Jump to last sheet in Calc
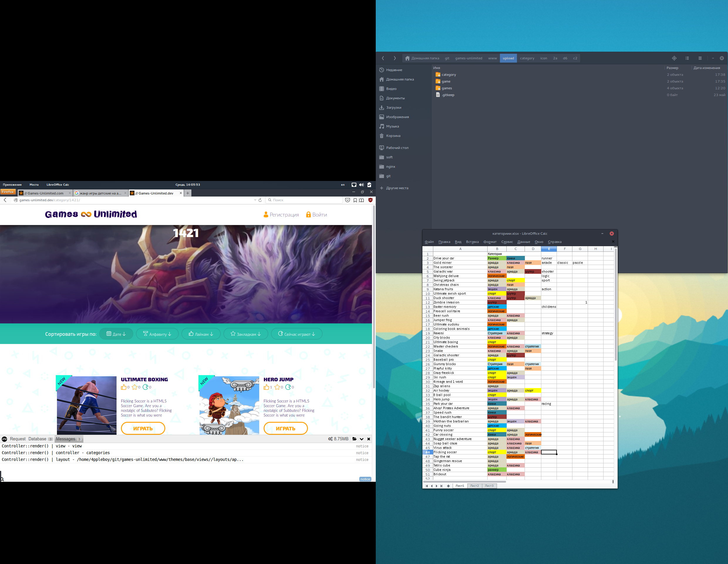Viewport: 728px width, 564px height. 442,486
